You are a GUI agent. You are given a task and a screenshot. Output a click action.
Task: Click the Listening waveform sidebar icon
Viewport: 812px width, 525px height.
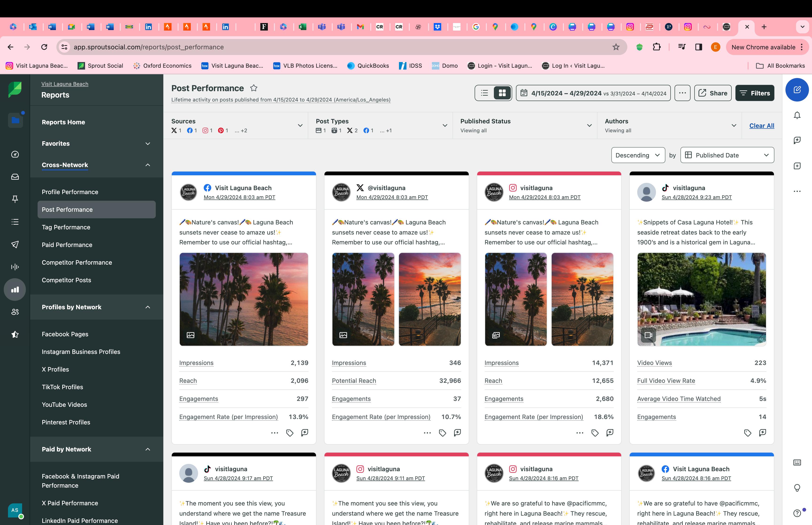15,266
